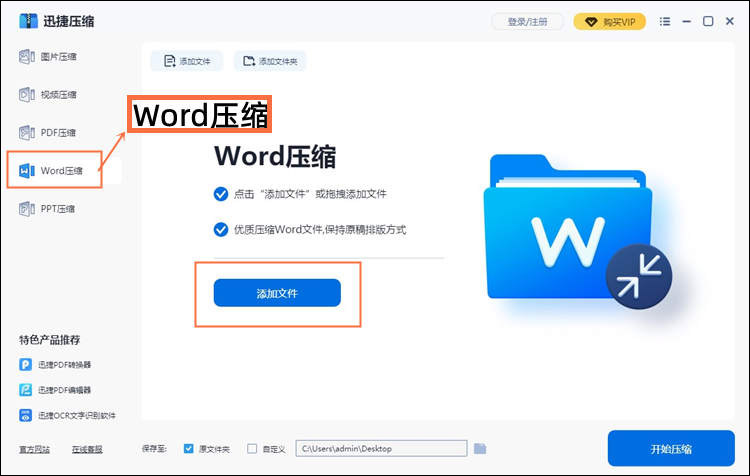
Task: Tick the 自定义 custom path checkbox
Action: point(252,449)
